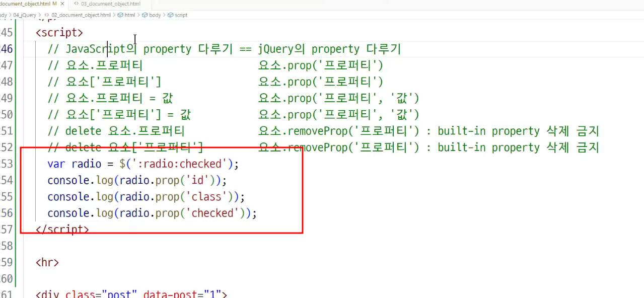The width and height of the screenshot is (644, 298).
Task: Open the script breadcrumb symbol
Action: (181, 15)
